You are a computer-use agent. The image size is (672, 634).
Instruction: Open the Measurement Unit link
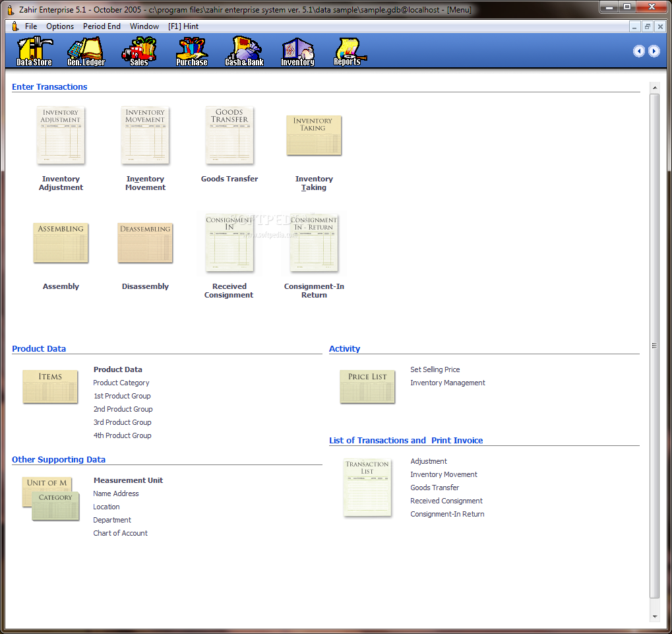pyautogui.click(x=128, y=480)
